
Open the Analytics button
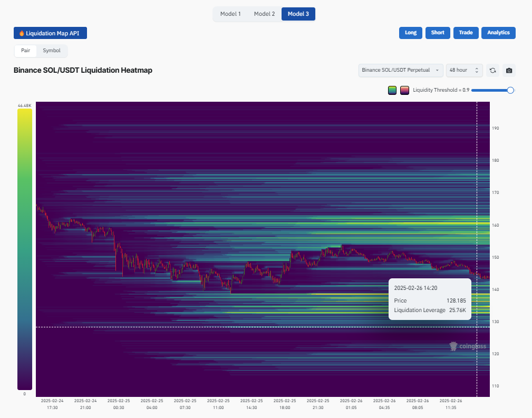pyautogui.click(x=498, y=33)
